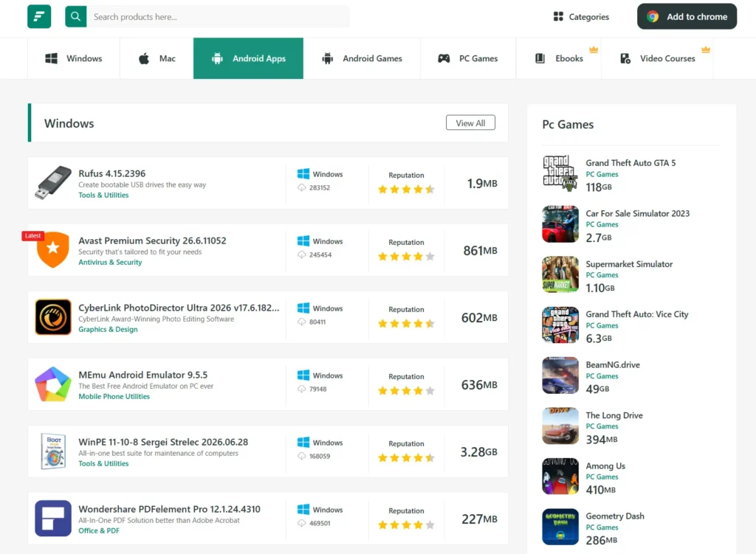756x554 pixels.
Task: Click the MEmu Android Emulator icon
Action: pos(53,384)
